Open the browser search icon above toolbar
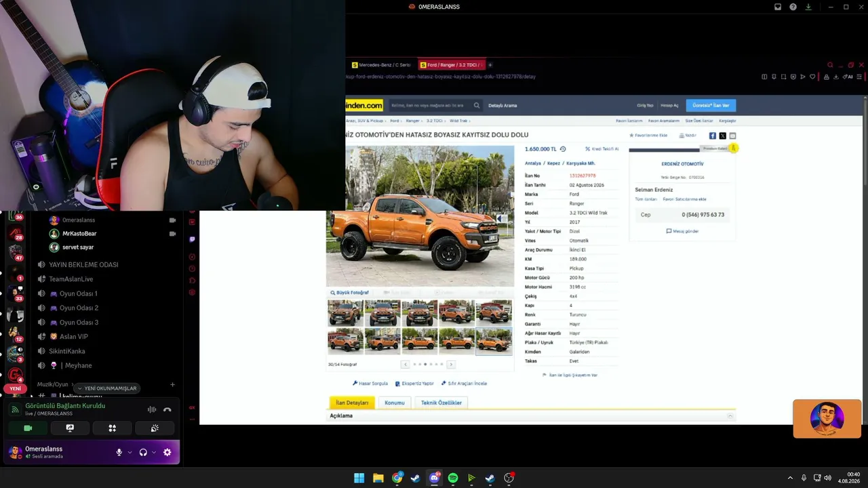This screenshot has height=488, width=868. tap(830, 65)
